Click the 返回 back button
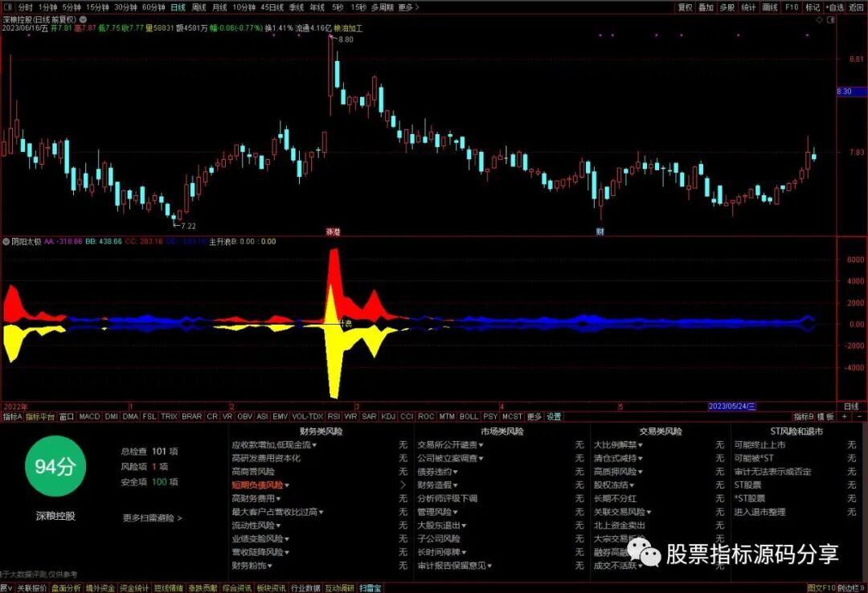The image size is (868, 593). click(856, 7)
